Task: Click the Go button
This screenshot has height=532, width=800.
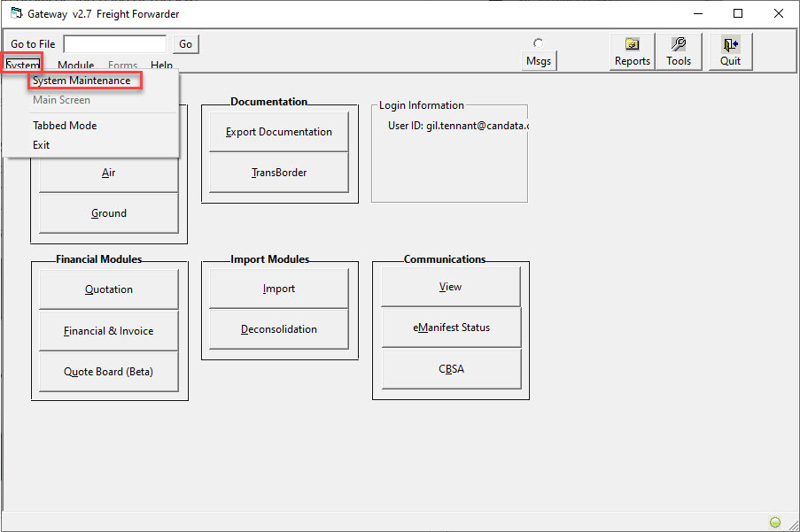Action: (x=186, y=44)
